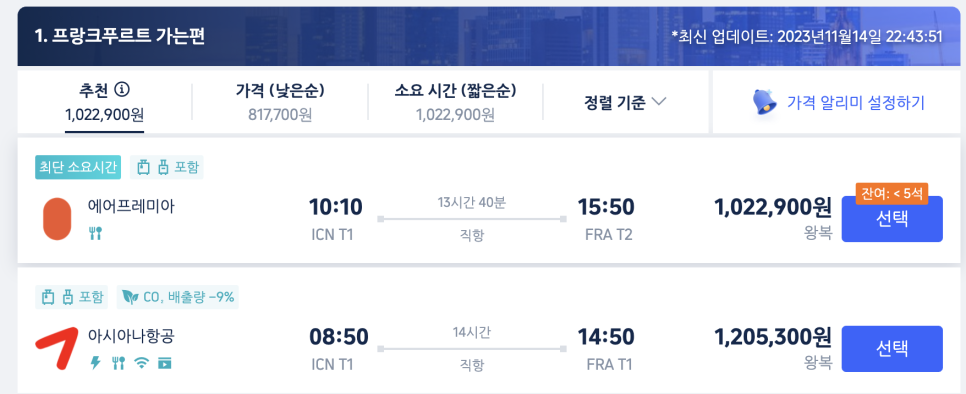Click the Asiana Airlines red logo
This screenshot has height=394, width=966.
[57, 348]
